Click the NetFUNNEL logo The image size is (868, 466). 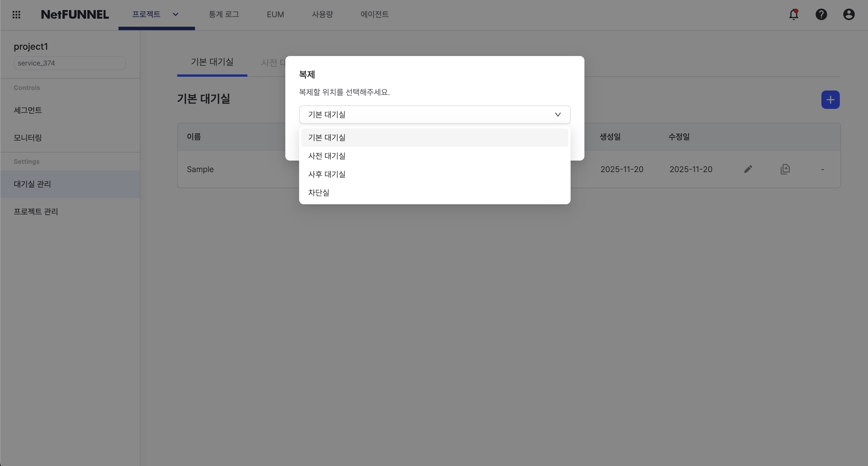pos(75,14)
